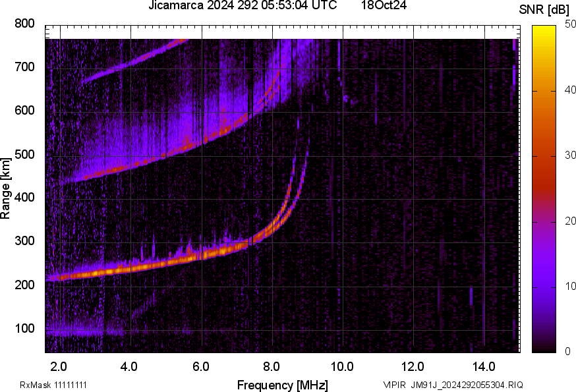This screenshot has width=576, height=392.
Task: Click the 'SNR [dB]' colorbar title
Action: (544, 9)
